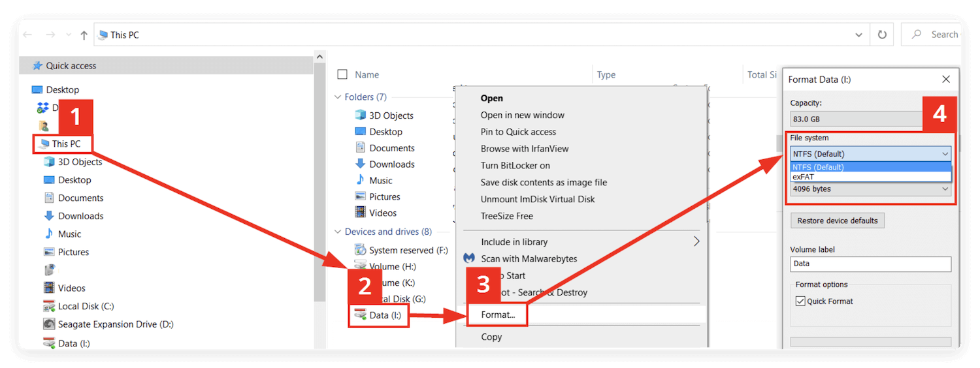The width and height of the screenshot is (980, 368).
Task: Select Quick access in navigation pane
Action: tap(167, 65)
